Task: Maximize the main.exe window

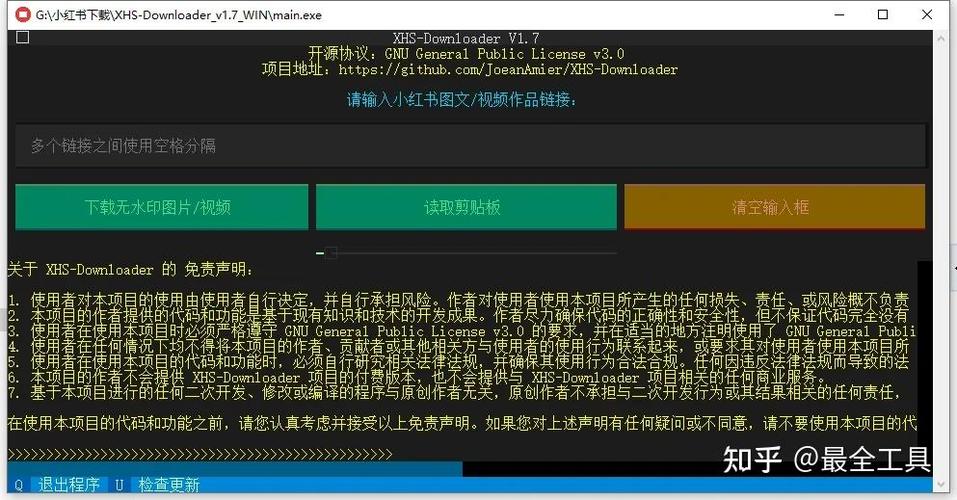Action: (883, 15)
